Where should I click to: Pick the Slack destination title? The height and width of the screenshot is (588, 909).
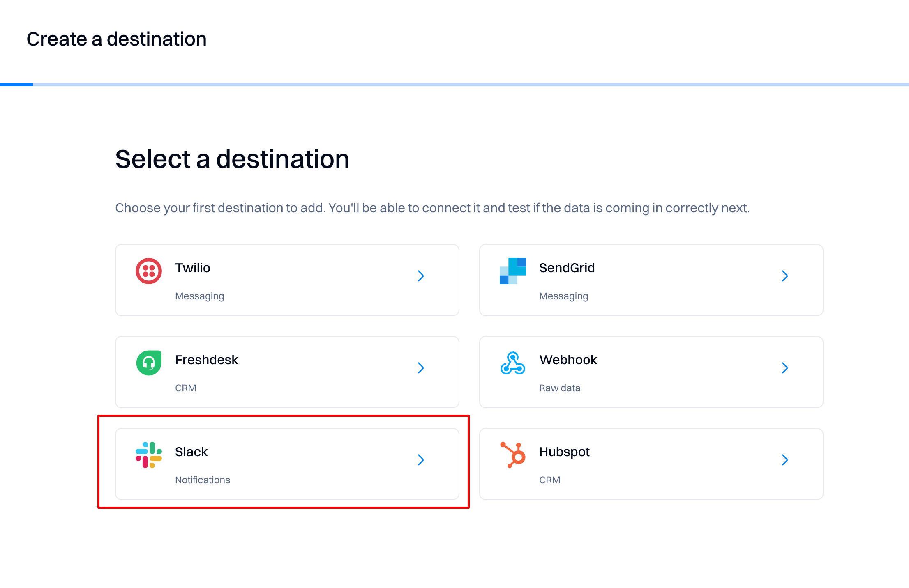(x=191, y=452)
